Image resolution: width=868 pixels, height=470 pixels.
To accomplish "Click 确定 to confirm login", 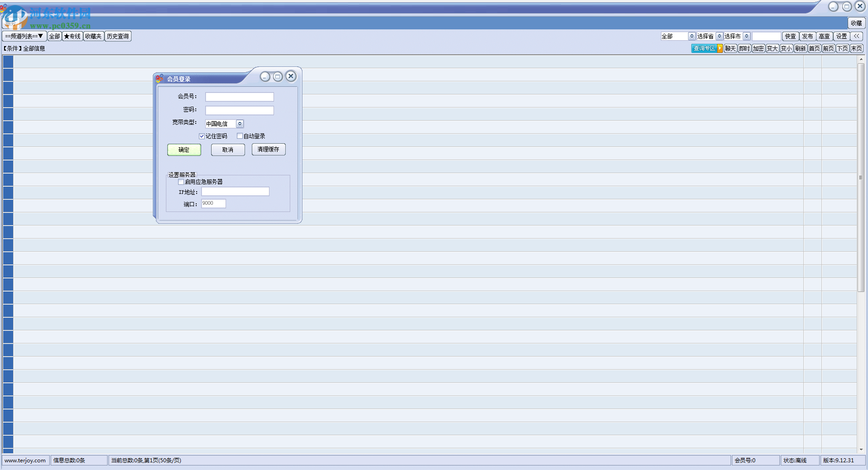I will [184, 150].
